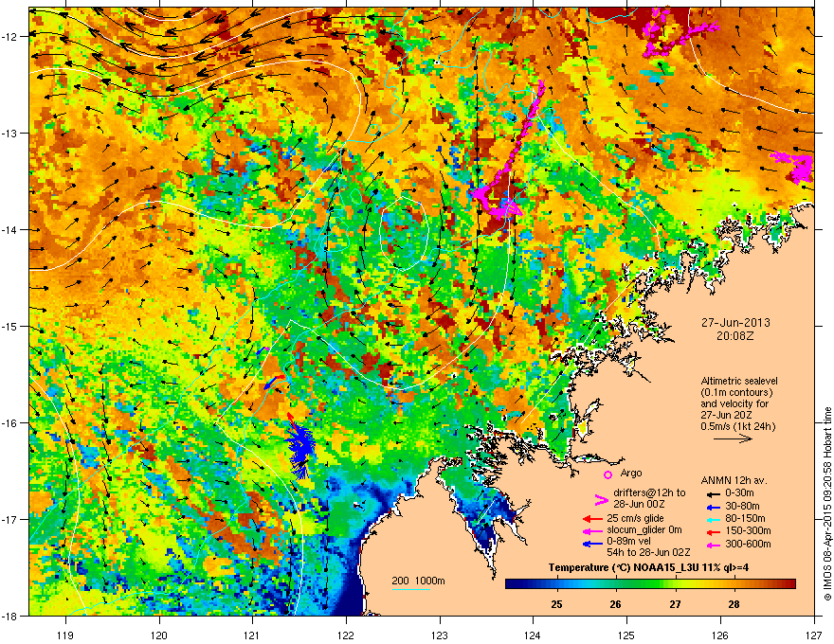
Task: Click the ANMN 12h av. legend heading
Action: (x=734, y=480)
